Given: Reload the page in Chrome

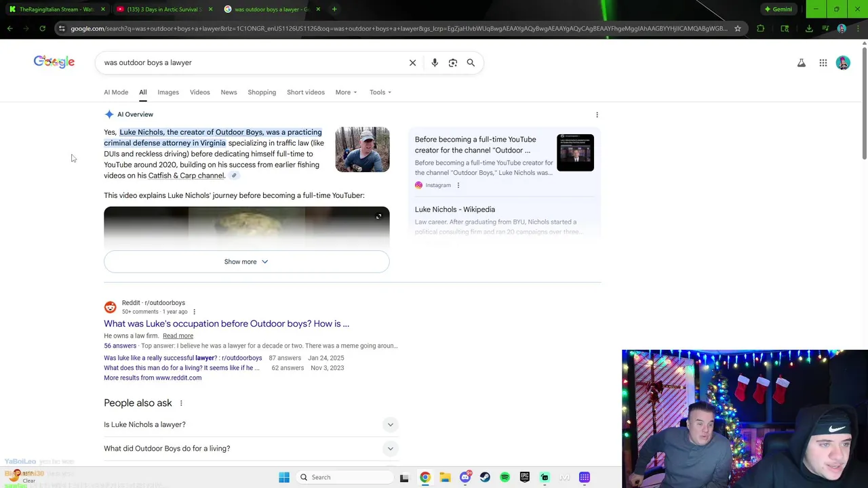Looking at the screenshot, I should pos(42,28).
